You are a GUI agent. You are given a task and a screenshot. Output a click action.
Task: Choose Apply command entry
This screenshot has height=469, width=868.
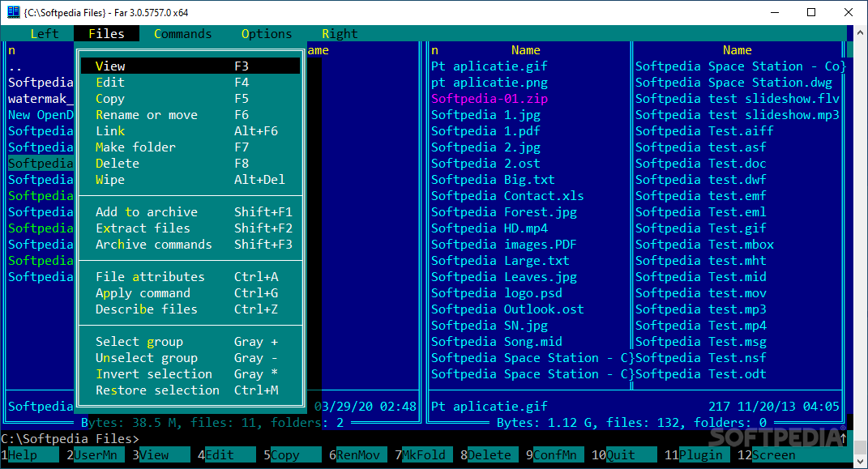(190, 292)
